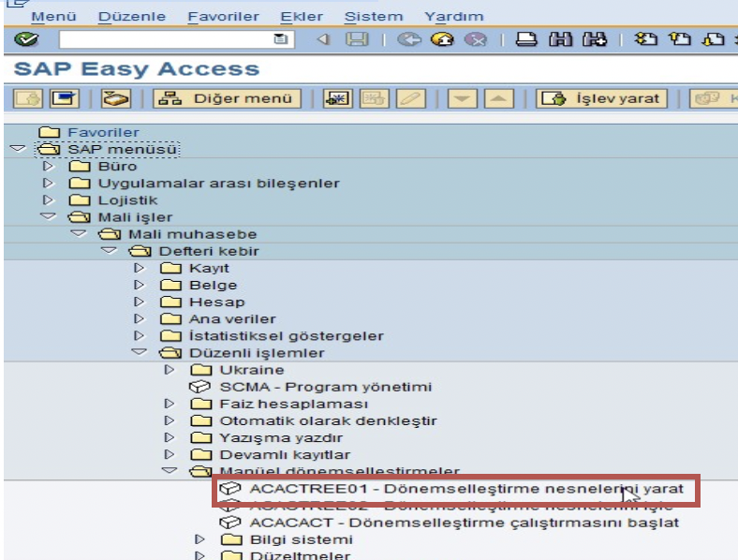Open the Sistem menu

pos(374,17)
